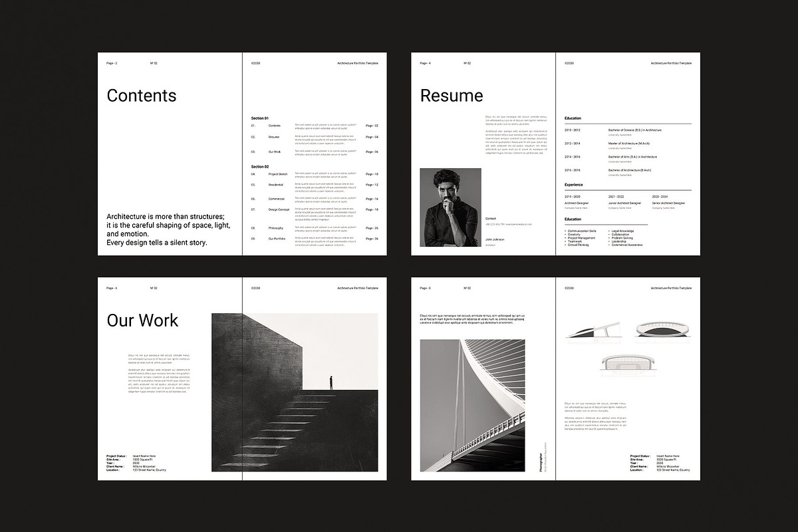This screenshot has height=532, width=798.
Task: Open the portrait photo of the man
Action: click(x=450, y=207)
